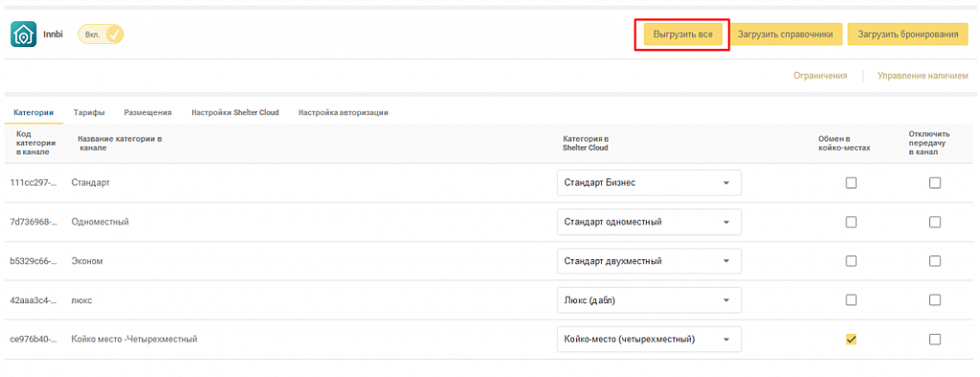980x377 pixels.
Task: Click the Отключить передачу в канал header
Action: [929, 144]
